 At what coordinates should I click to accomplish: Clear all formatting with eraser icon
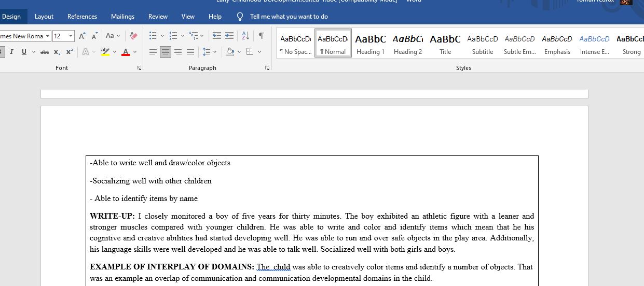pyautogui.click(x=133, y=36)
